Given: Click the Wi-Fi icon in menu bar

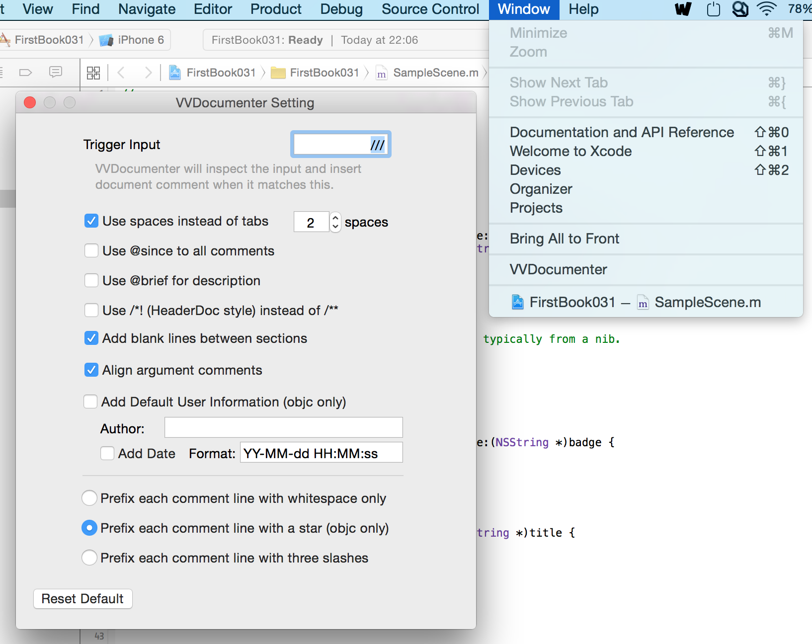Looking at the screenshot, I should point(767,9).
